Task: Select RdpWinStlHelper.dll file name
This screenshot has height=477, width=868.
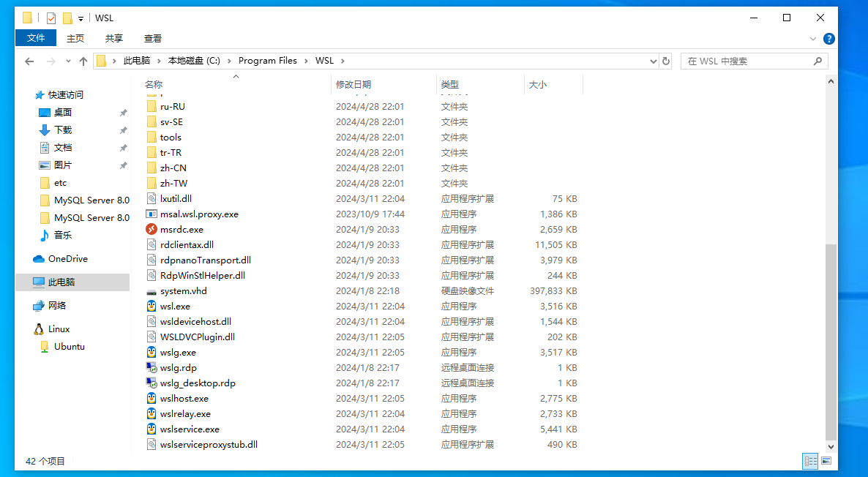Action: [x=203, y=276]
